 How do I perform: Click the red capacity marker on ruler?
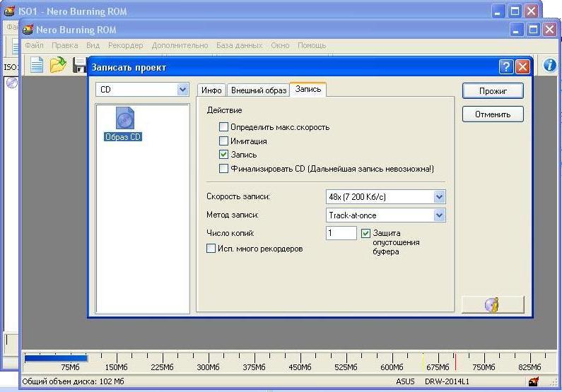[455, 361]
